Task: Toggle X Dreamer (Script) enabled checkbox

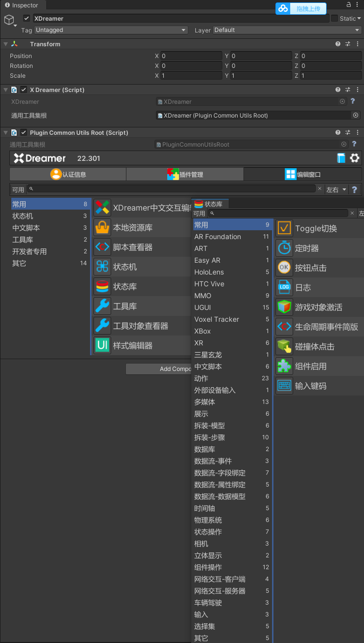Action: click(23, 90)
